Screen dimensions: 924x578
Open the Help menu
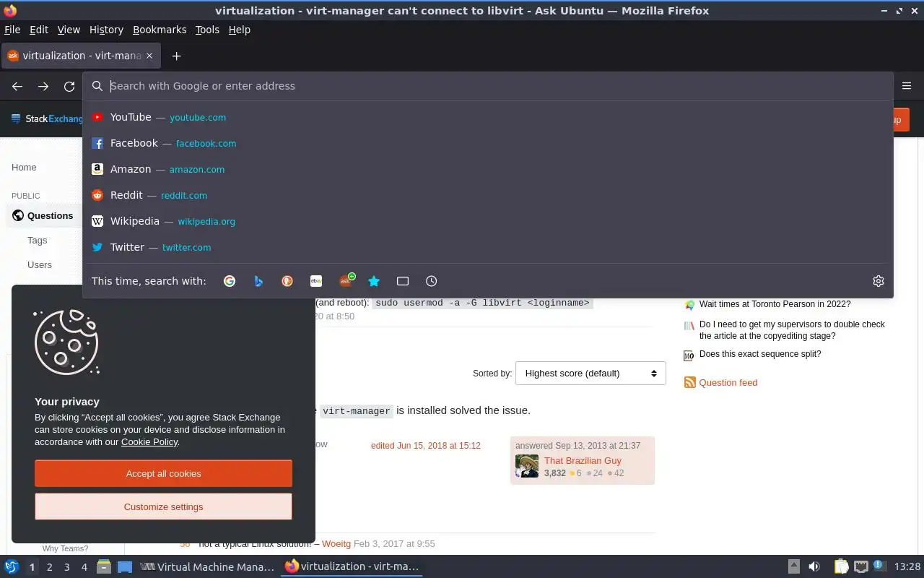pos(239,30)
